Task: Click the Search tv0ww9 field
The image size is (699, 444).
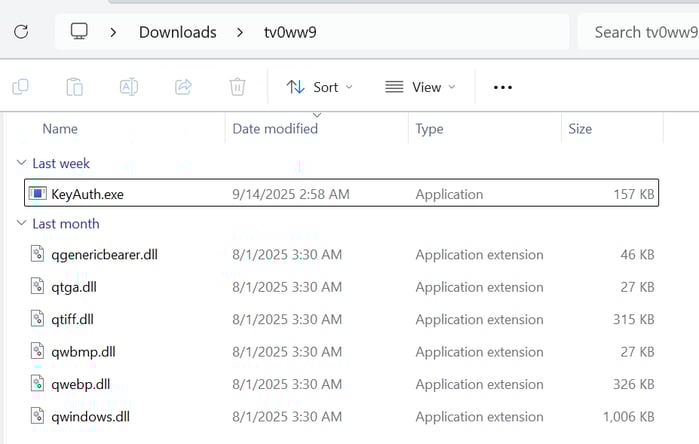Action: [640, 32]
